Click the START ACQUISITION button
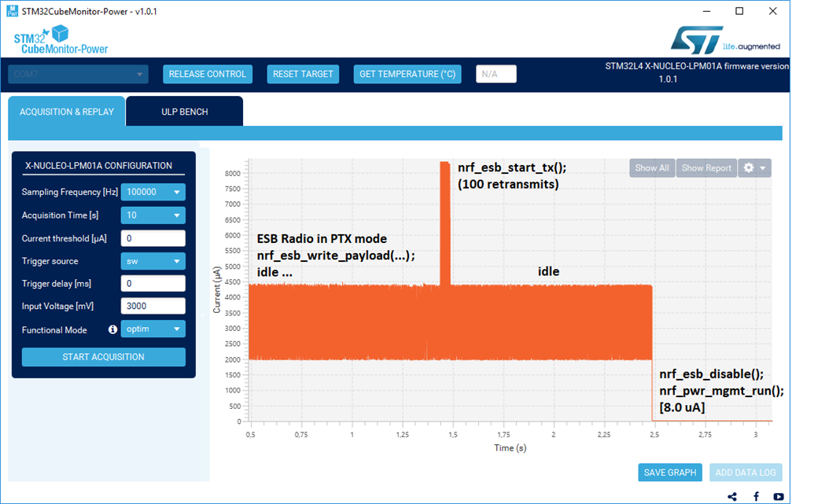 coord(103,357)
